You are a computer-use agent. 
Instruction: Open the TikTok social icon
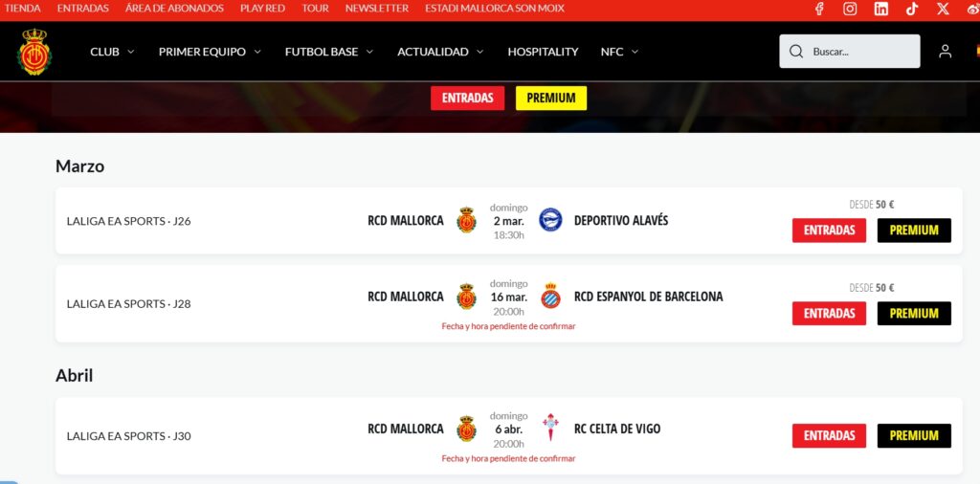(x=912, y=9)
